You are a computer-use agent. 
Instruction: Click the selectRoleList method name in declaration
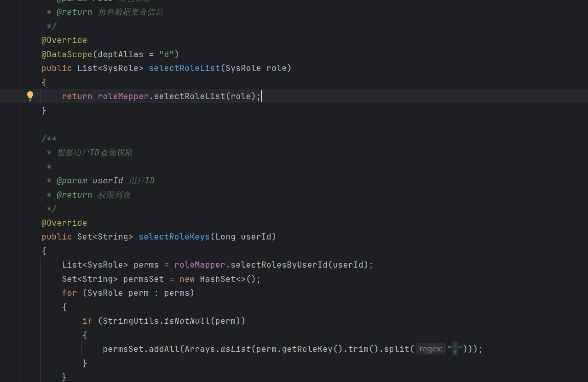pos(184,68)
